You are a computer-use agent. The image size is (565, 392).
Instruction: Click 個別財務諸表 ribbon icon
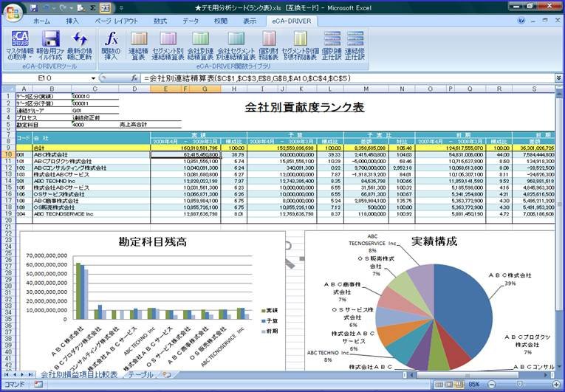[268, 39]
